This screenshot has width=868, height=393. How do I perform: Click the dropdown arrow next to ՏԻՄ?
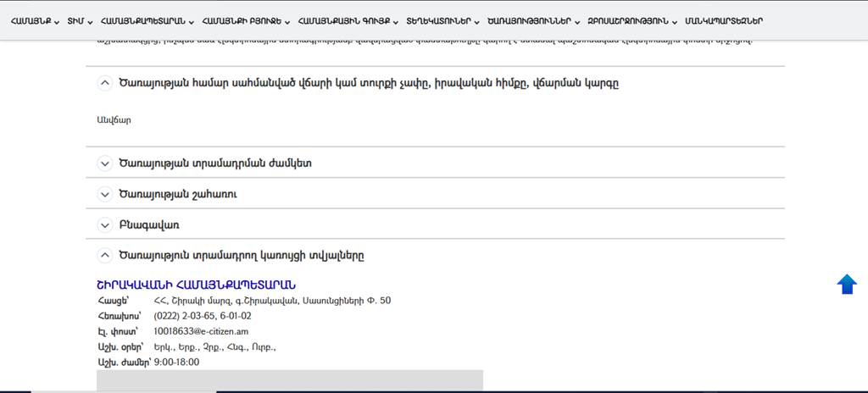90,22
